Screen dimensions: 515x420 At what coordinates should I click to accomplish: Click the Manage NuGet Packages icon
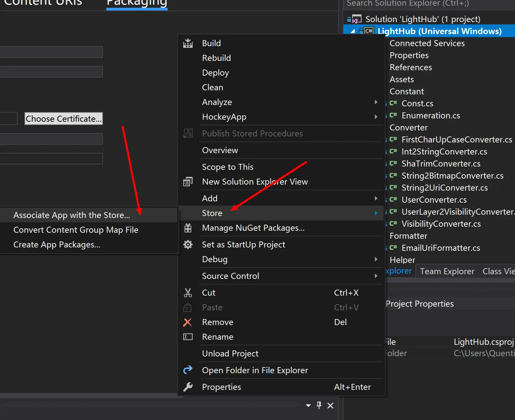[x=188, y=228]
